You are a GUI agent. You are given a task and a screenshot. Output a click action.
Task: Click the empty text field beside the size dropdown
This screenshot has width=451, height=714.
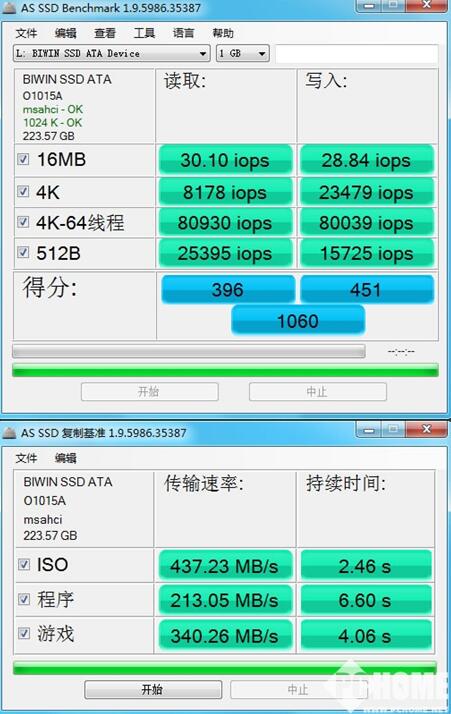[x=357, y=54]
